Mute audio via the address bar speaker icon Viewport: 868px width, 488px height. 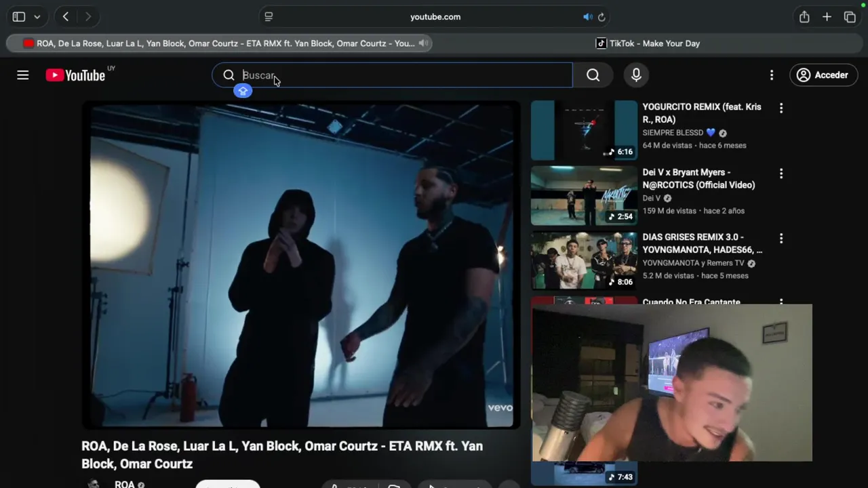(x=587, y=17)
